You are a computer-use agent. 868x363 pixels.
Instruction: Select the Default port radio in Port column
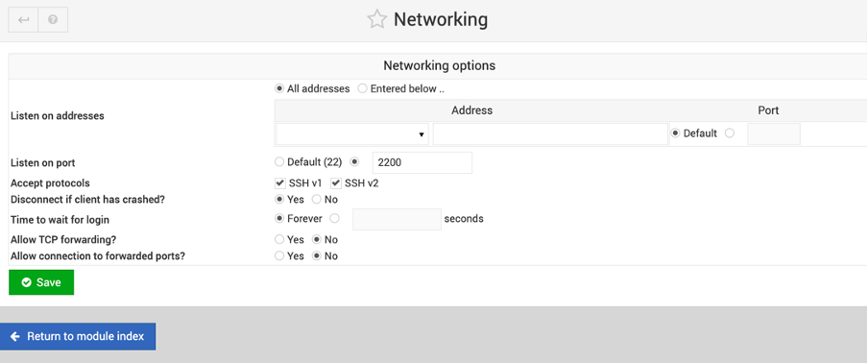click(675, 133)
